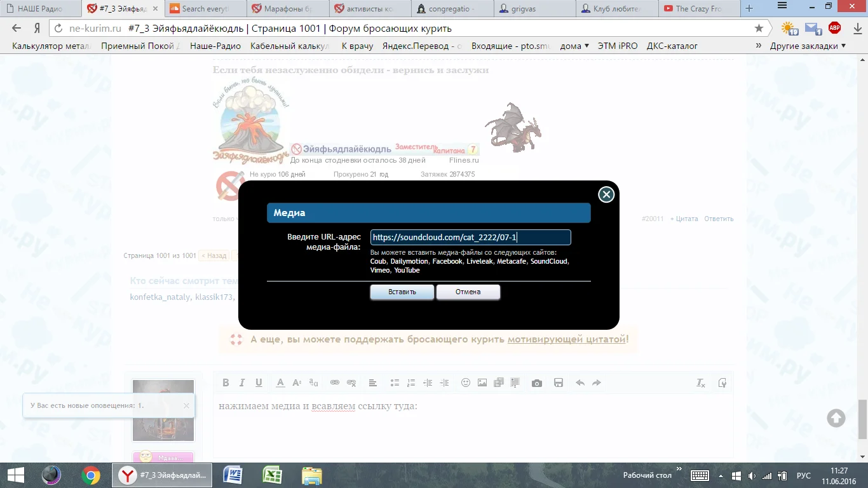Click the message editor text area
This screenshot has height=488, width=868.
click(473, 426)
